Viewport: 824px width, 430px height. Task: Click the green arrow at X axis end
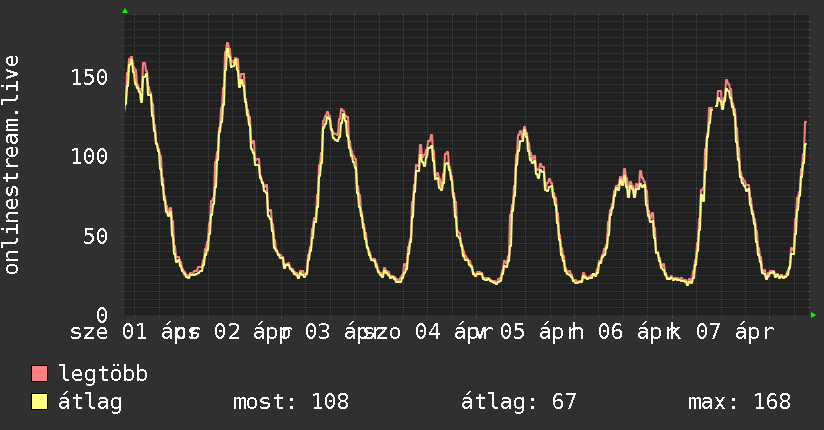point(813,315)
